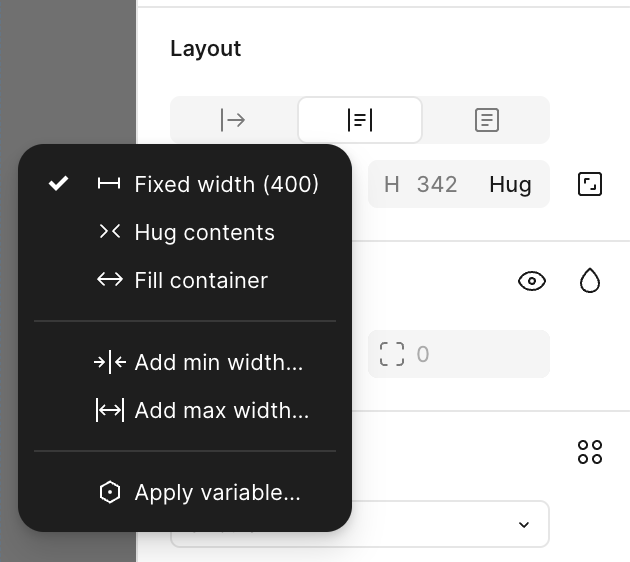Toggle layer visibility eye icon
The height and width of the screenshot is (562, 630).
[x=532, y=281]
